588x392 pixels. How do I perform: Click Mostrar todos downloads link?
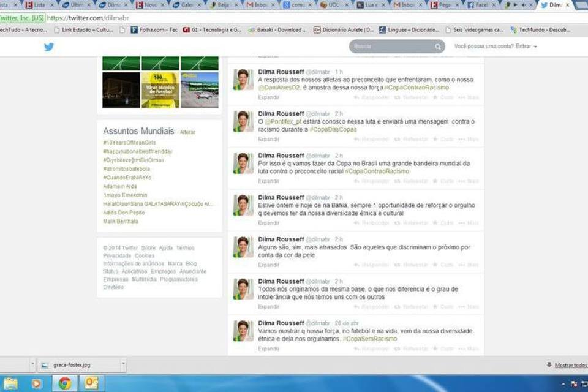[x=571, y=366]
